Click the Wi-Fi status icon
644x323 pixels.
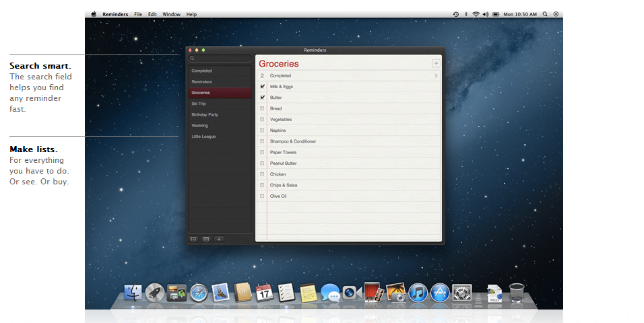coord(476,14)
